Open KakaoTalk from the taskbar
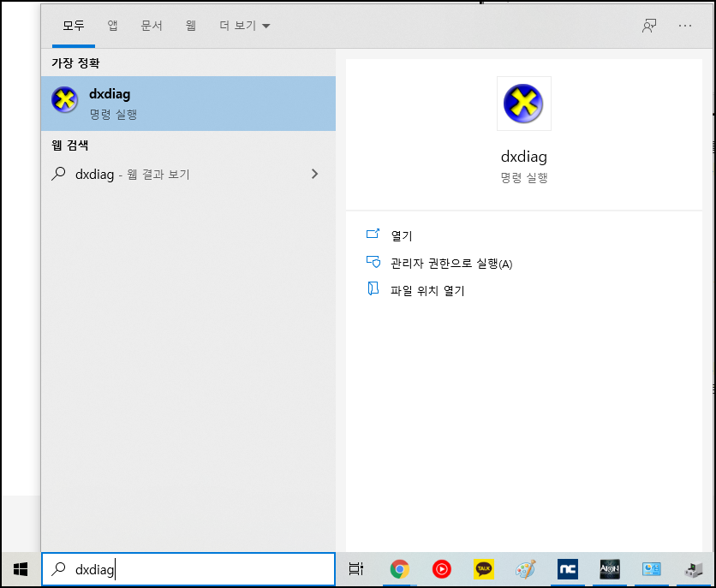This screenshot has height=588, width=716. pos(484,569)
